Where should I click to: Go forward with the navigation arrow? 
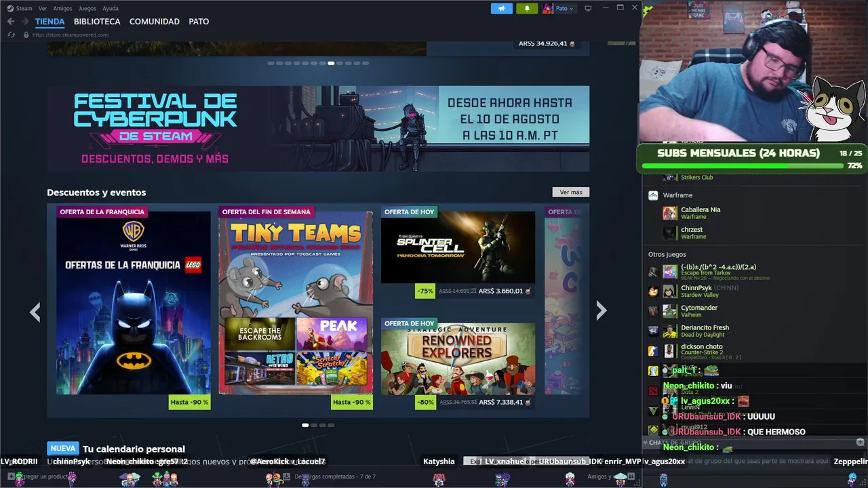pyautogui.click(x=25, y=22)
